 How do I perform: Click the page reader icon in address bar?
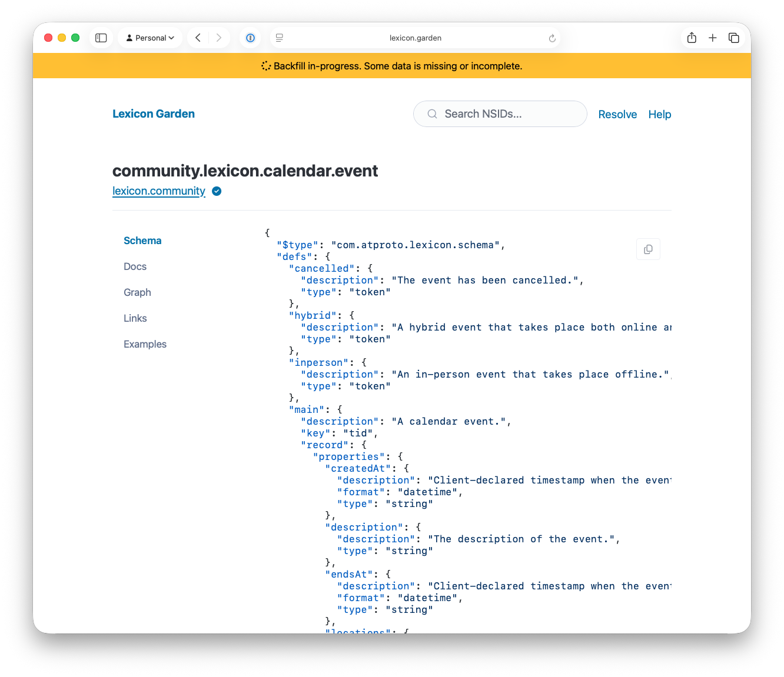coord(280,38)
